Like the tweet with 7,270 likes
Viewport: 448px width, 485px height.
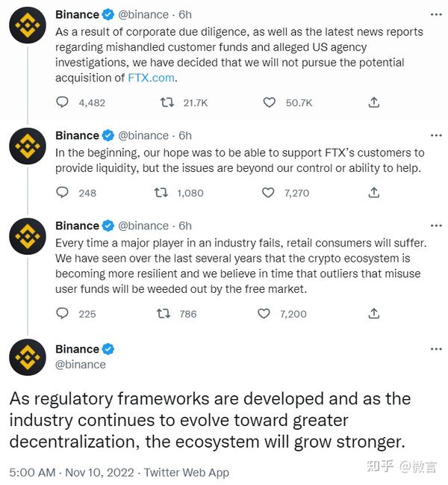[269, 193]
